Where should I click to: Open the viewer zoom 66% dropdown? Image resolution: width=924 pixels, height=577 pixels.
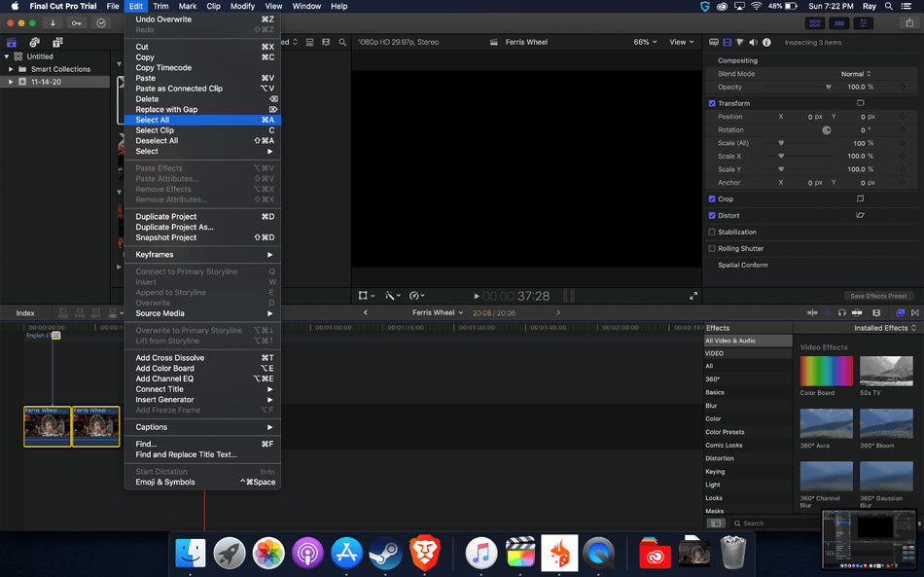(645, 42)
